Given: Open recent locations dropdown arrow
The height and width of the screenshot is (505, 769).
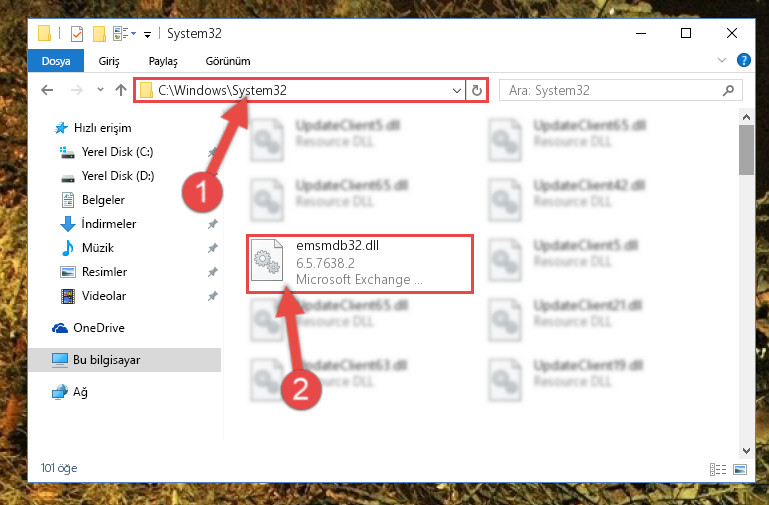Looking at the screenshot, I should (101, 90).
